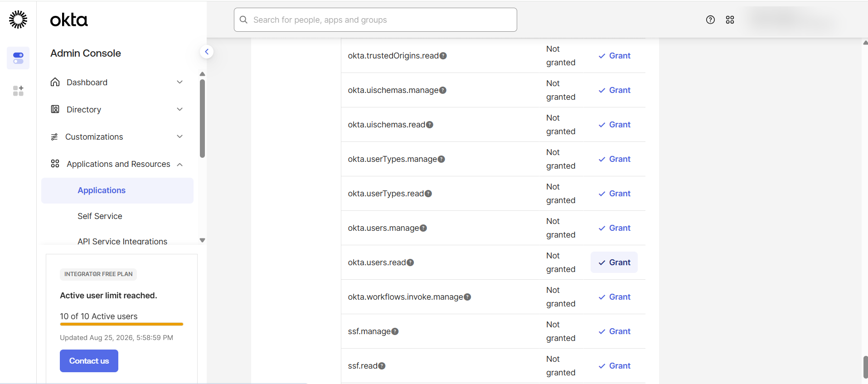This screenshot has width=868, height=384.
Task: Show info tooltip for okta.userTypes.manage
Action: (x=441, y=159)
